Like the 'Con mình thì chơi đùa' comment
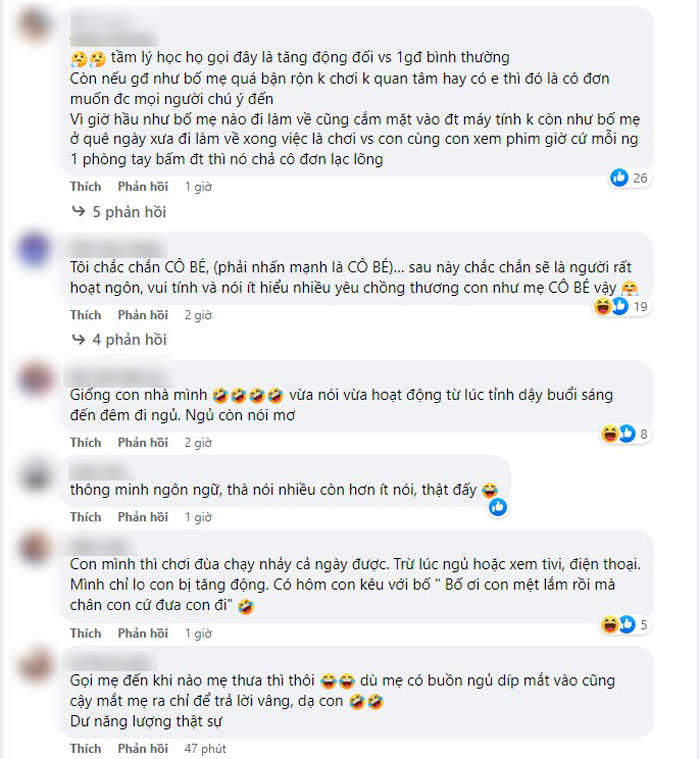The image size is (700, 759). (86, 633)
